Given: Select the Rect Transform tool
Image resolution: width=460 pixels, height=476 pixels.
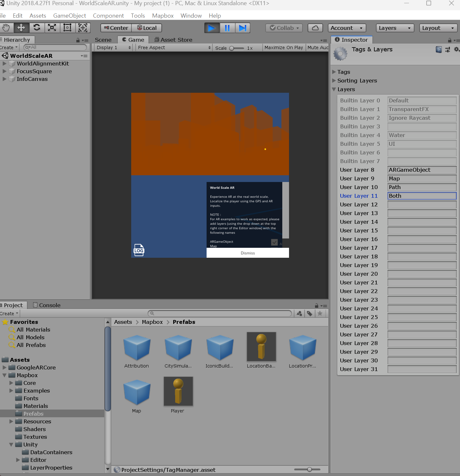Looking at the screenshot, I should pyautogui.click(x=67, y=28).
